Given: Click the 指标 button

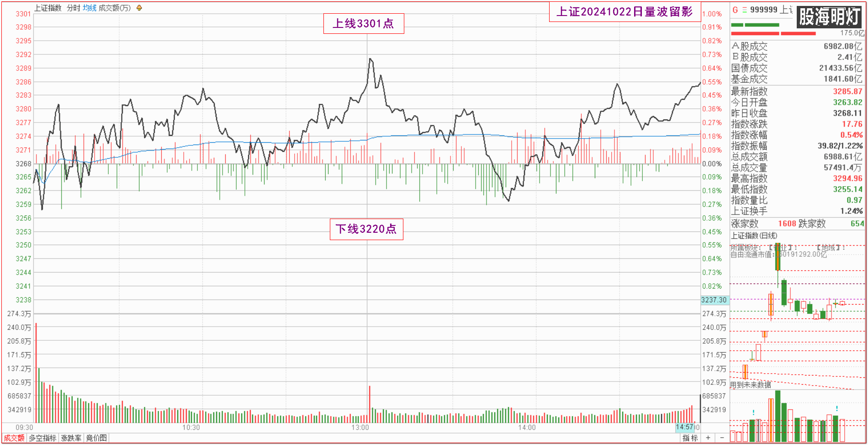Looking at the screenshot, I should coord(690,438).
